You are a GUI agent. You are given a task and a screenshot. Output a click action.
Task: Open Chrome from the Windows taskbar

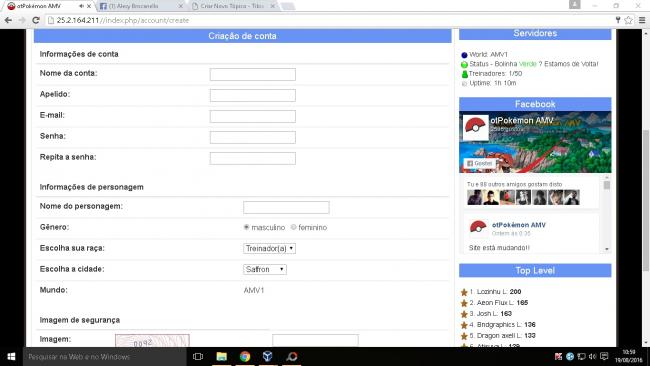tap(245, 356)
